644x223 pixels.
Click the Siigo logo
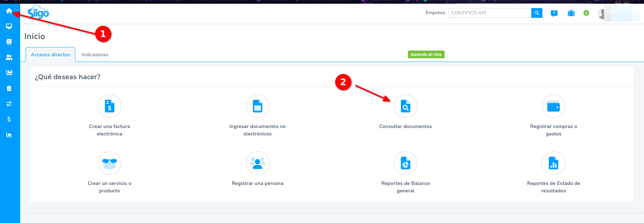[x=38, y=13]
